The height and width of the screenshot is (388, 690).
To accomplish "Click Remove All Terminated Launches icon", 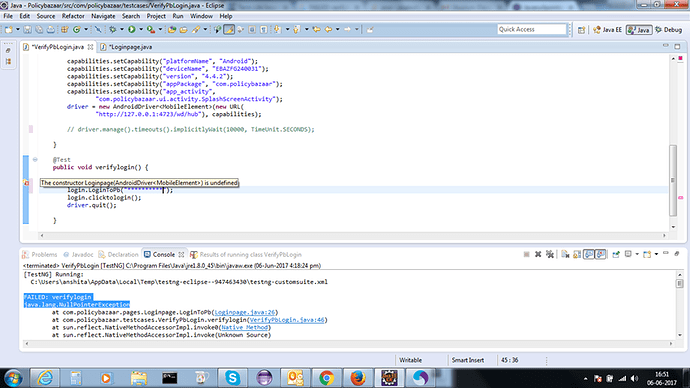I will 550,254.
